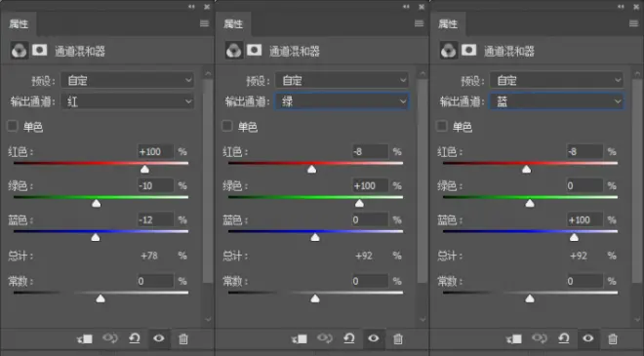Click scrollbar down arrow in Red channel panel
The width and height of the screenshot is (644, 356).
pos(208,319)
